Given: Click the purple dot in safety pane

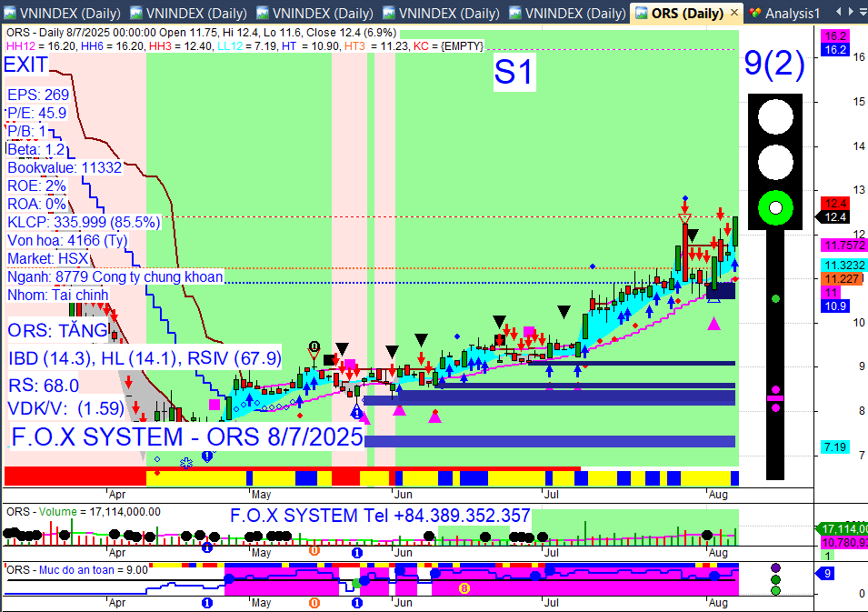Looking at the screenshot, I should [775, 568].
